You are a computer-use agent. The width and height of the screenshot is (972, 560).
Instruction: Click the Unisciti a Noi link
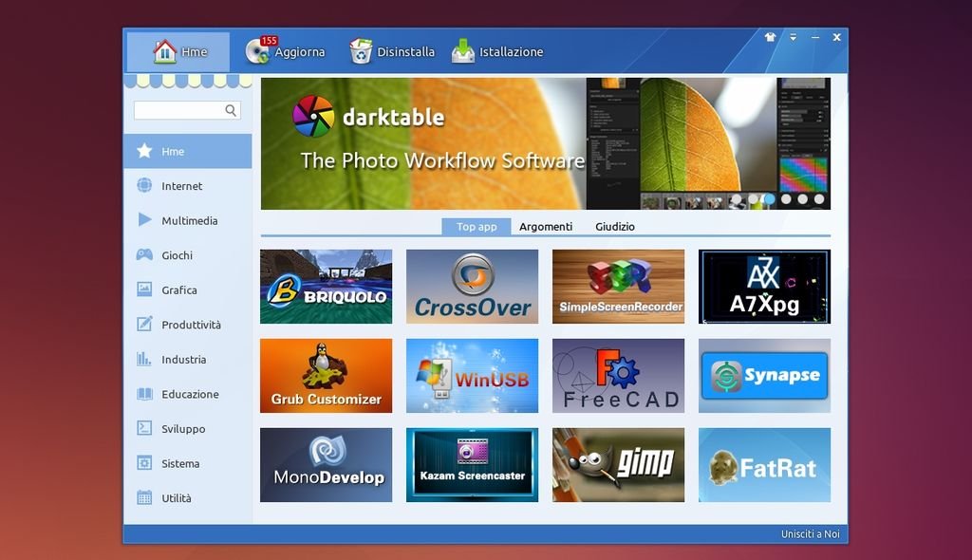tap(810, 534)
